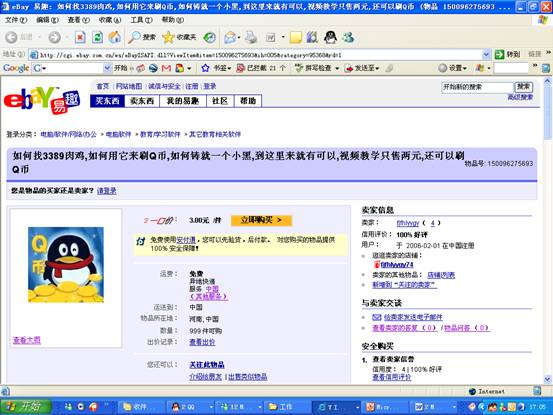Switch to the 卖东西 tab
This screenshot has width=553, height=415.
click(142, 101)
